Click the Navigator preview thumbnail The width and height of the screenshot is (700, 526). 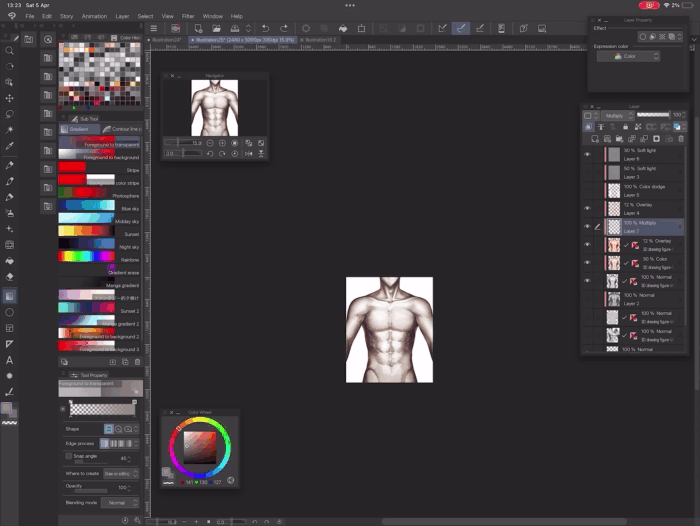(215, 108)
